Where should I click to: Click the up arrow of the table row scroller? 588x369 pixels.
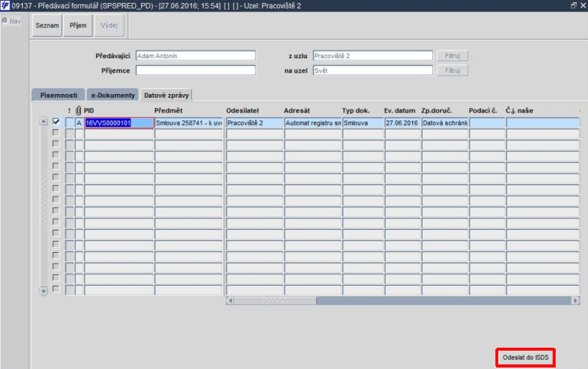coord(43,121)
